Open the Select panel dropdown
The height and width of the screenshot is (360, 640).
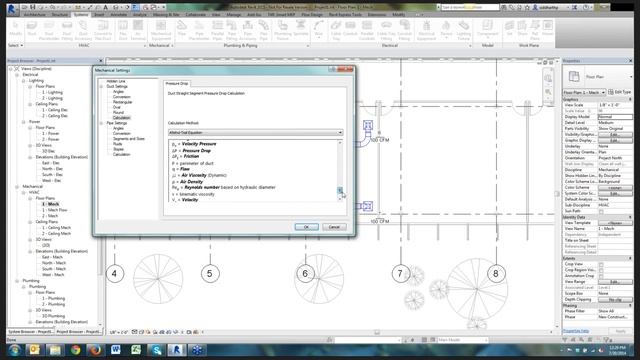tap(16, 45)
